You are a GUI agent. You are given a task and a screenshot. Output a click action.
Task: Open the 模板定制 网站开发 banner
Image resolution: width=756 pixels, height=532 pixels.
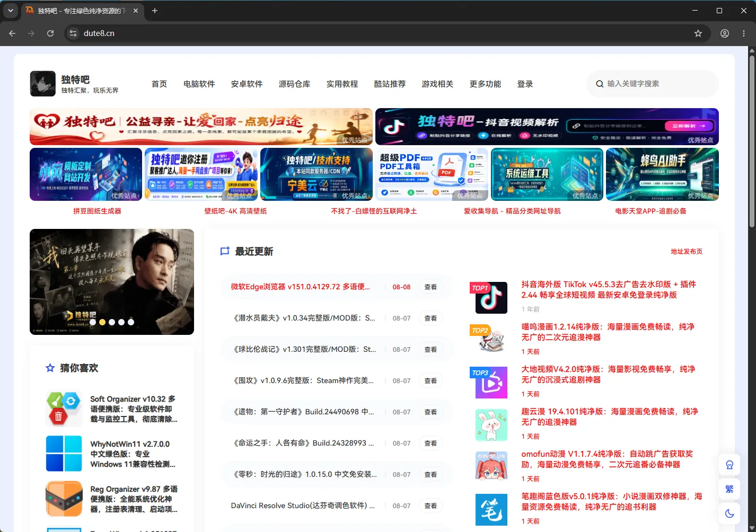tap(86, 174)
